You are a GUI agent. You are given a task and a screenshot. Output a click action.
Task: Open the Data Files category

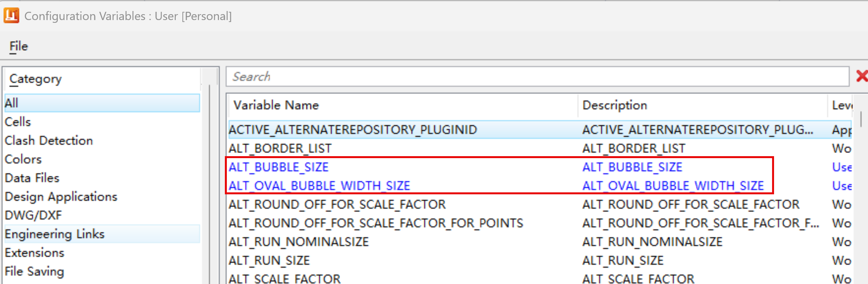pos(32,178)
